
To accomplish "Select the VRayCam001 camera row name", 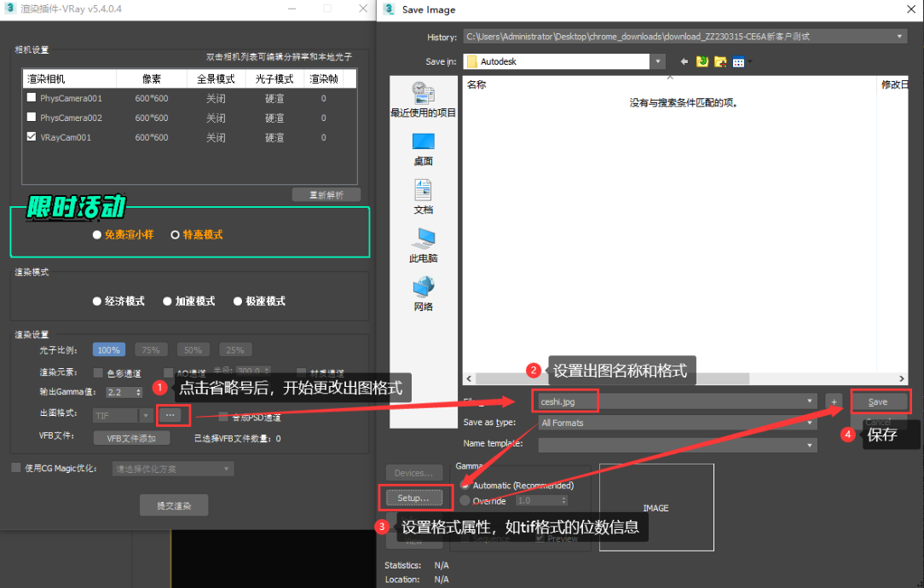I will click(x=66, y=137).
